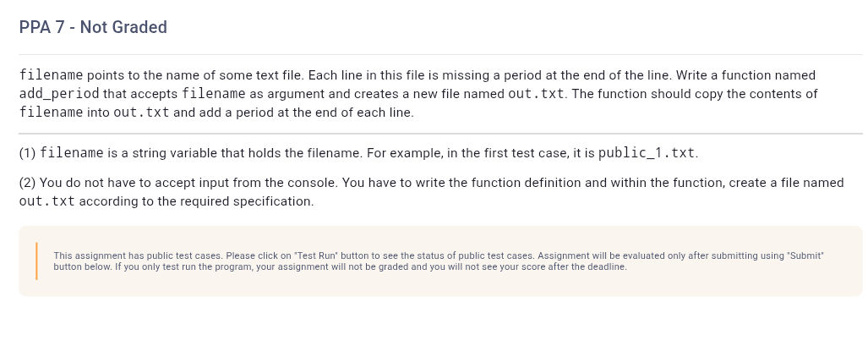Click the public test cases notice text

point(439,261)
